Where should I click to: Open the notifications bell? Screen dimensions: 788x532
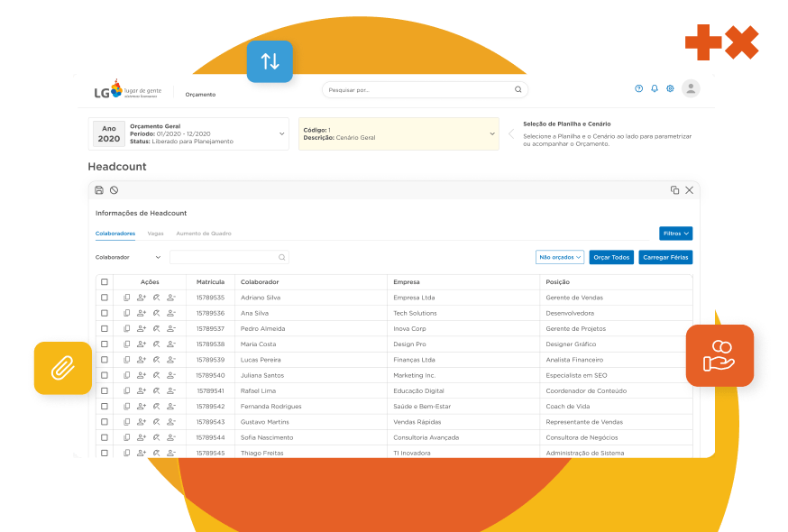coord(655,88)
